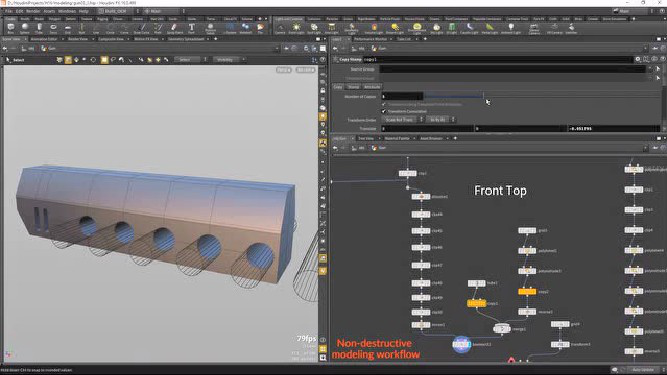Switch to the Stamp parameter tab
667x375 pixels.
tap(353, 87)
